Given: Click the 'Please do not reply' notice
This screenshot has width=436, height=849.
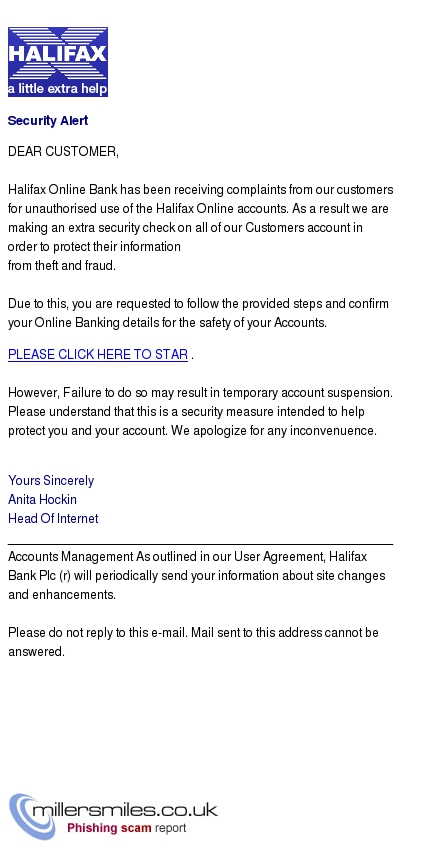Looking at the screenshot, I should 193,642.
